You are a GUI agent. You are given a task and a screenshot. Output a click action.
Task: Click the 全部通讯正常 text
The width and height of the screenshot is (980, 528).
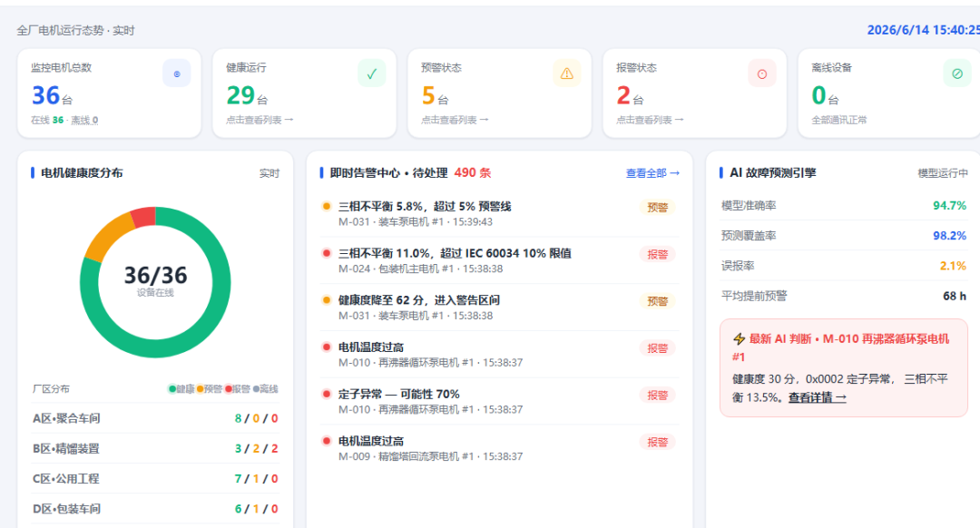coord(838,120)
